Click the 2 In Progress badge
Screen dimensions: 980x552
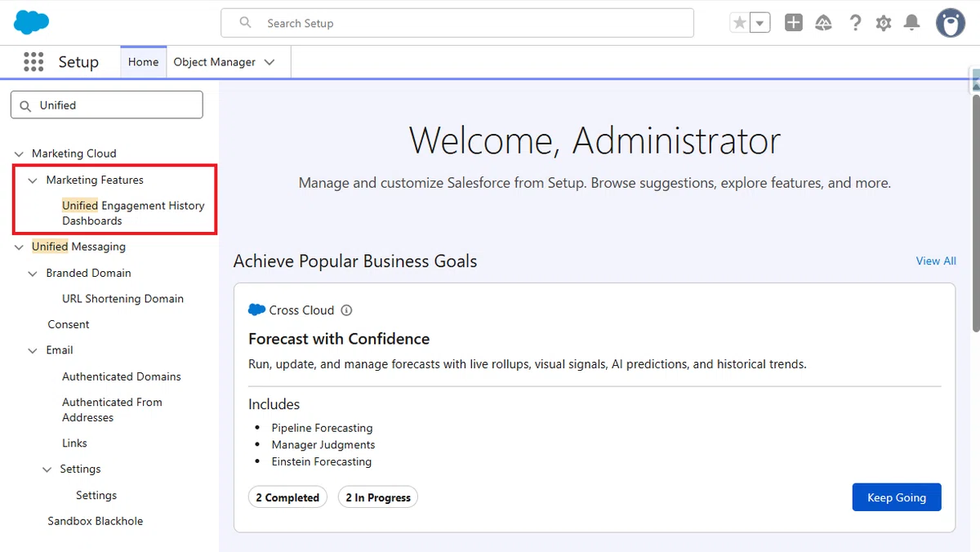(x=378, y=497)
